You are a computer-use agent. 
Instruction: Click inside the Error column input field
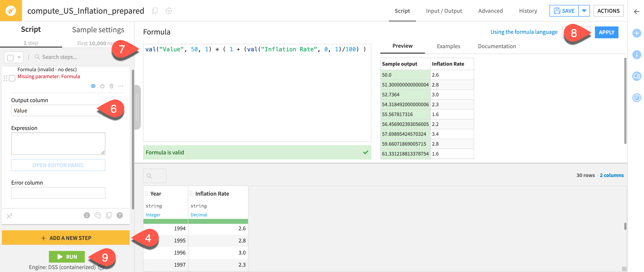(58, 192)
